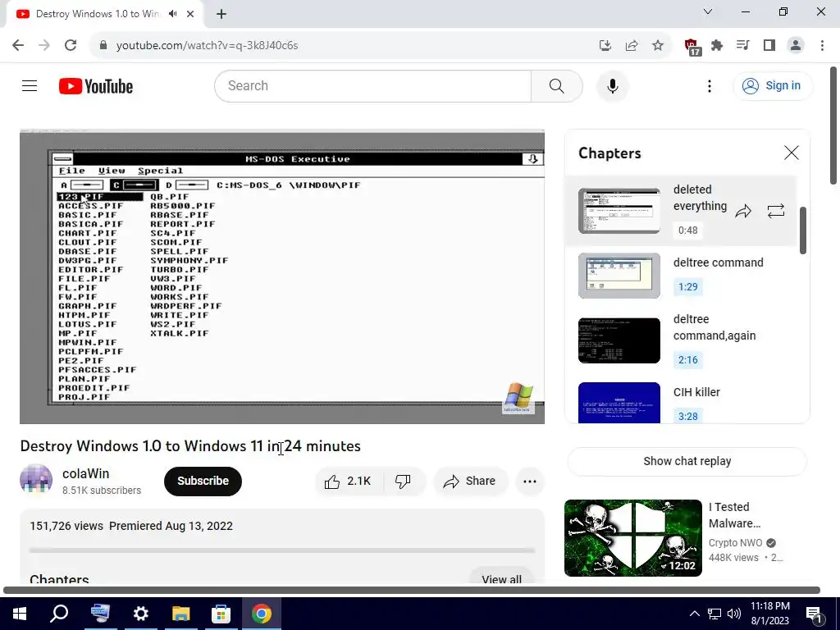
Task: Go to YouTube home via logo
Action: pyautogui.click(x=96, y=86)
